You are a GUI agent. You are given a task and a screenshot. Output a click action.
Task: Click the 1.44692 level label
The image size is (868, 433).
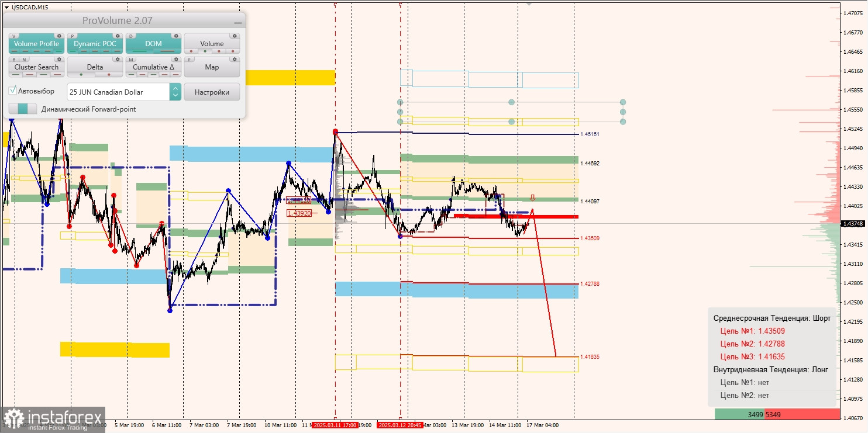[590, 164]
